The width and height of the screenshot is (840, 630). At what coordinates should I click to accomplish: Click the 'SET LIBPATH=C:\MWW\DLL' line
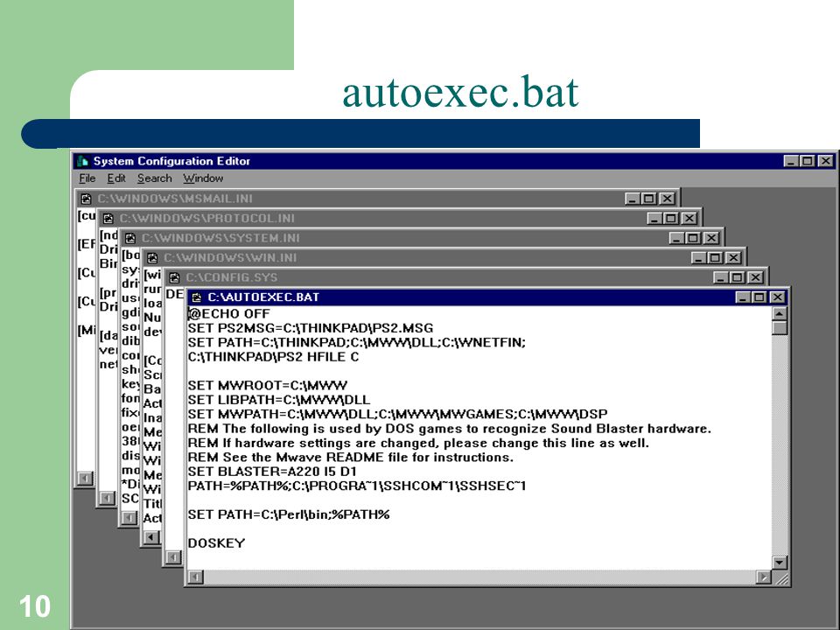coord(278,400)
